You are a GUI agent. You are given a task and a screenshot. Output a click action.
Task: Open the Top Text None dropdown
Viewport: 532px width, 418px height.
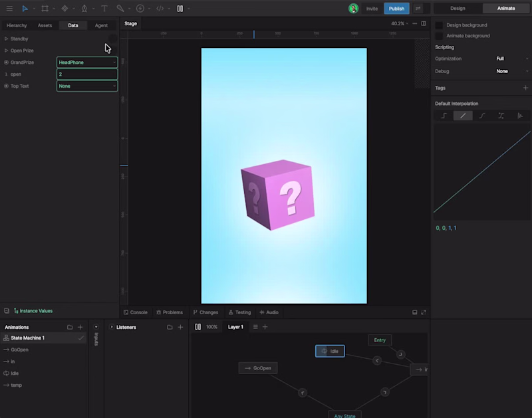click(x=86, y=86)
